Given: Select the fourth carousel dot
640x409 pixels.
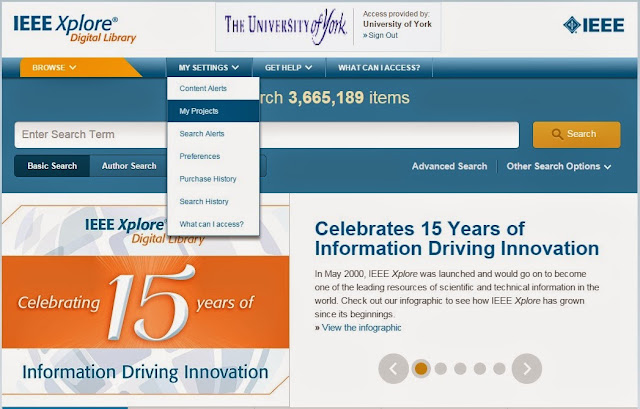Looking at the screenshot, I should 480,369.
